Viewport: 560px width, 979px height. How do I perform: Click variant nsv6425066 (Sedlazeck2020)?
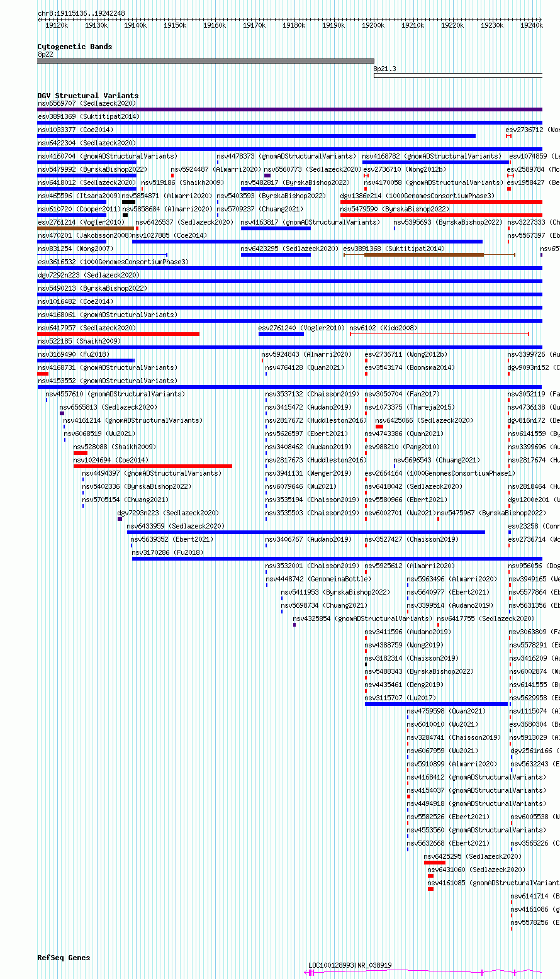[424, 420]
